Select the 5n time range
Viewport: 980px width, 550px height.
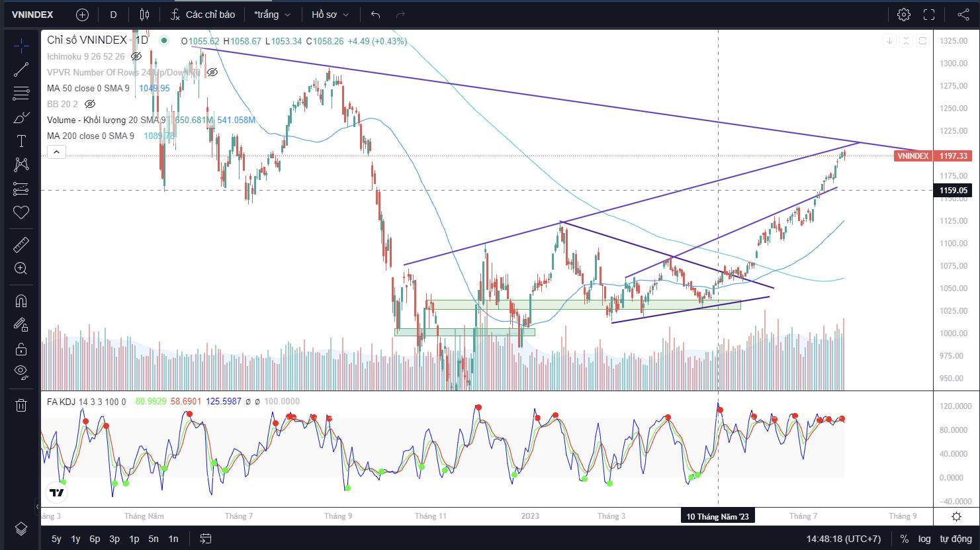tap(154, 539)
